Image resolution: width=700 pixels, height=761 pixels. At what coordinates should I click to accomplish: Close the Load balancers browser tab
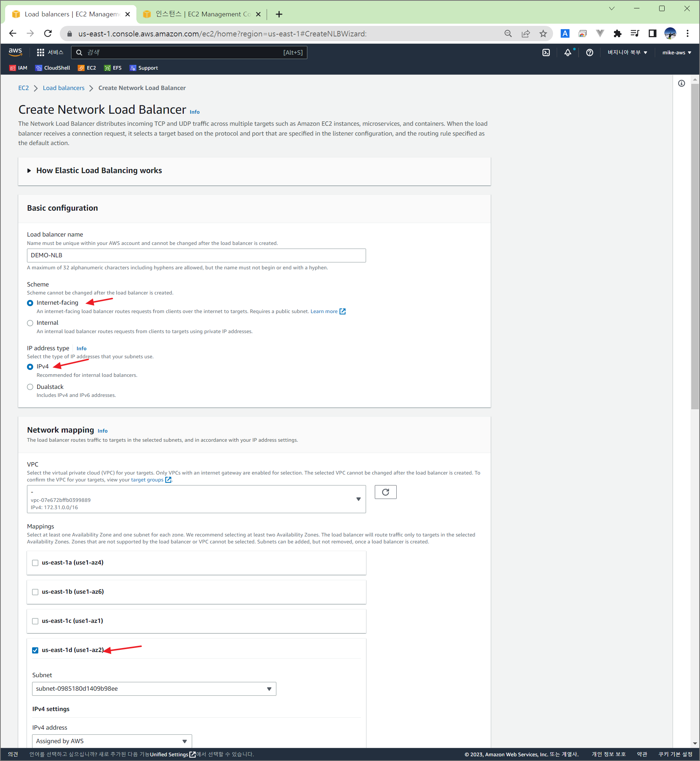[x=127, y=14]
